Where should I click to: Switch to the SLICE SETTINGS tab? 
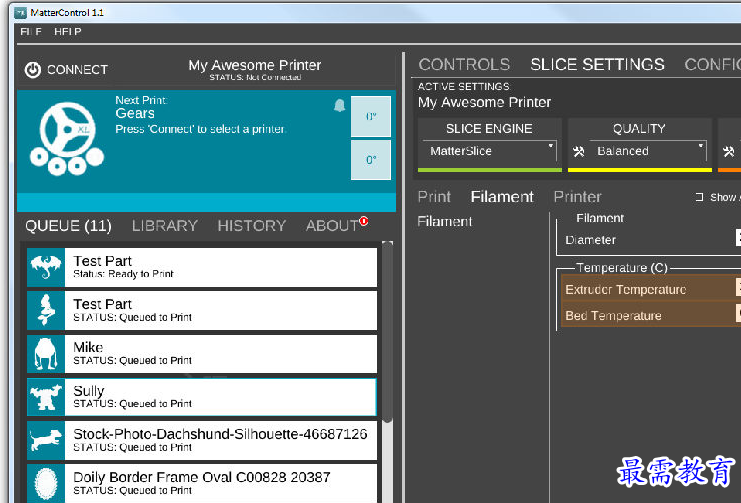tap(597, 64)
